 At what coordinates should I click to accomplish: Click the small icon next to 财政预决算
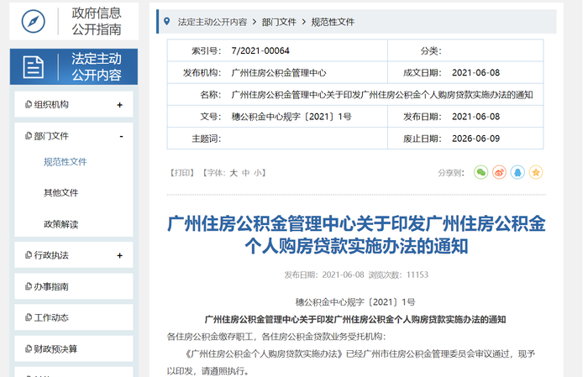28,349
